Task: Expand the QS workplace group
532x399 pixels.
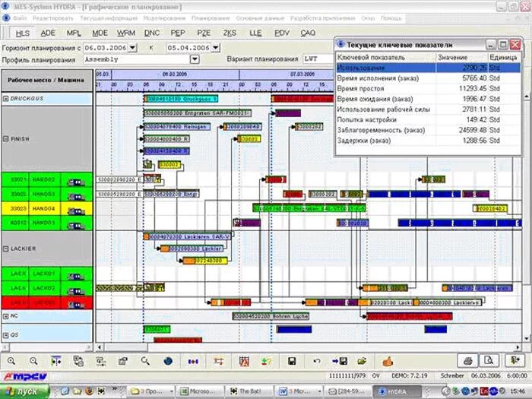Action: click(5, 335)
